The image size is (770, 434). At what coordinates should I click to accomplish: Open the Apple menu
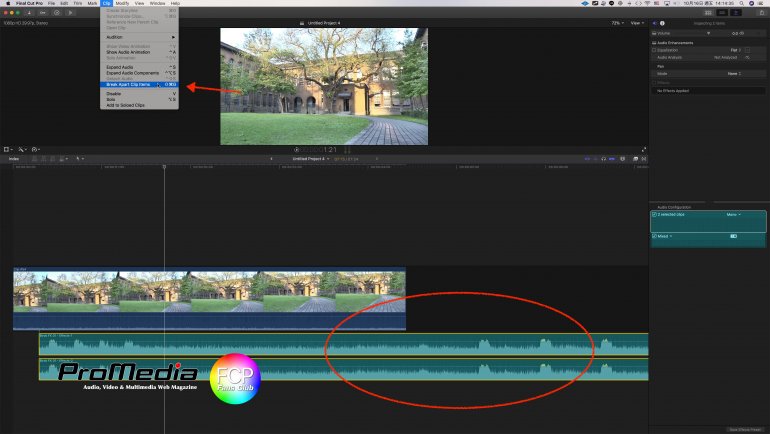[x=8, y=3]
